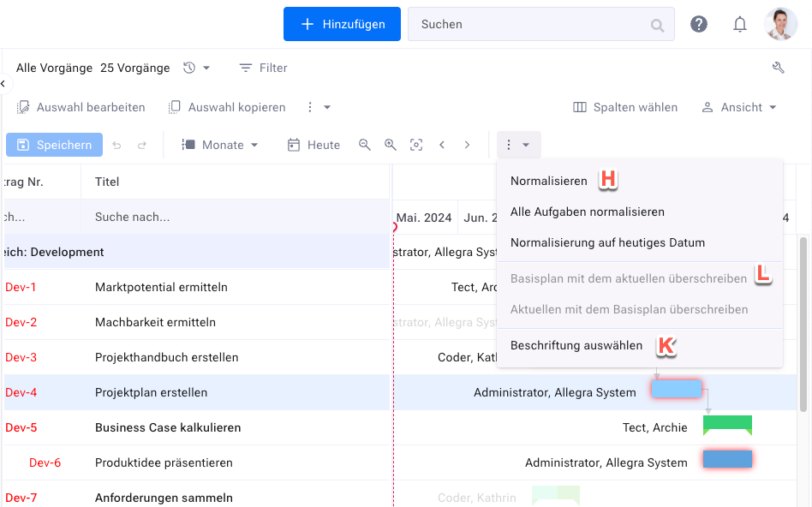The height and width of the screenshot is (507, 812).
Task: Click the zoom out magnifier icon
Action: tap(365, 145)
